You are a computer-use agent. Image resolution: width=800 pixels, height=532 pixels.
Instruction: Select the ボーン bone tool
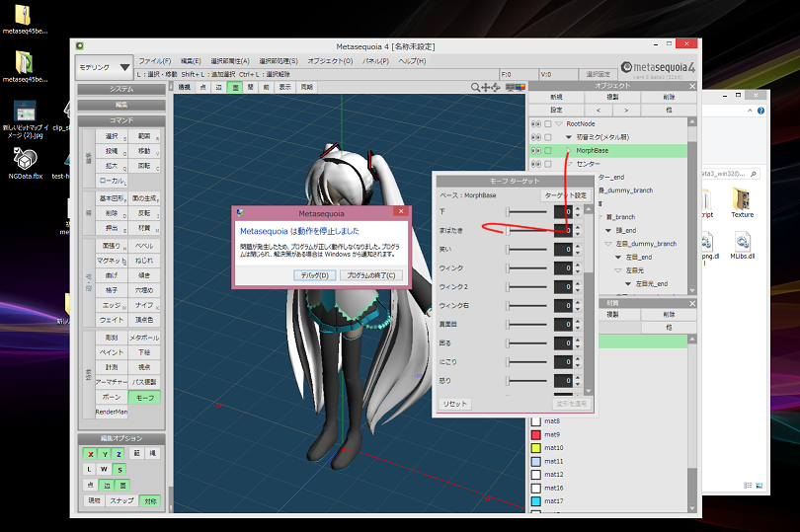pos(112,397)
